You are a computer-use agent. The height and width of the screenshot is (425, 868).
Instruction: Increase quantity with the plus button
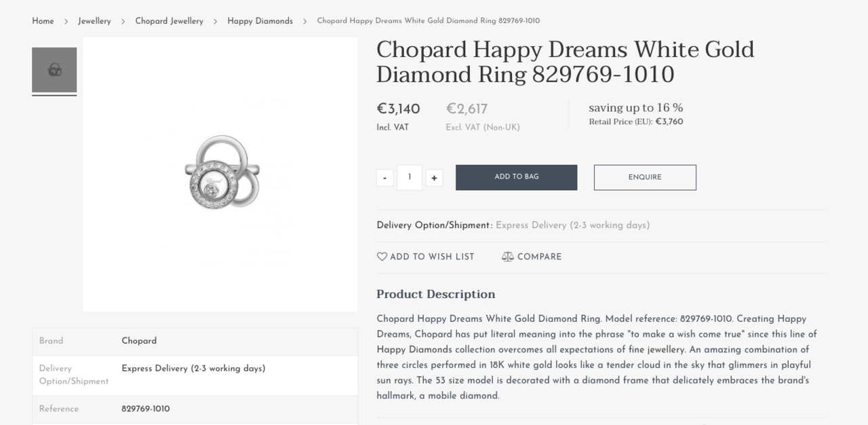[434, 178]
